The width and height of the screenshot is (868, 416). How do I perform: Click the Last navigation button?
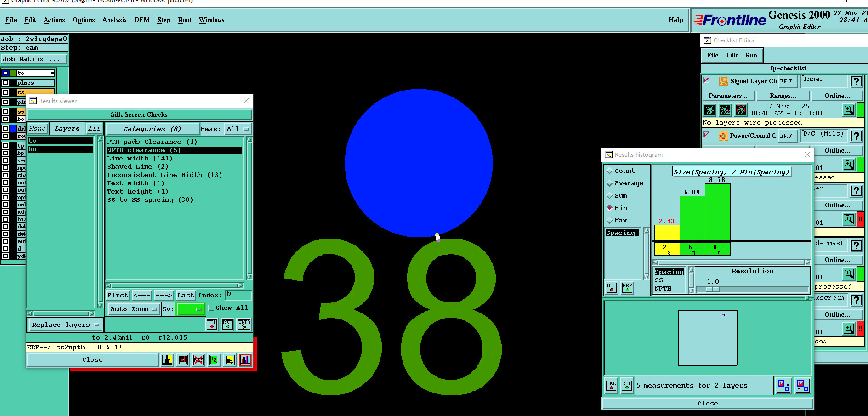pos(186,296)
